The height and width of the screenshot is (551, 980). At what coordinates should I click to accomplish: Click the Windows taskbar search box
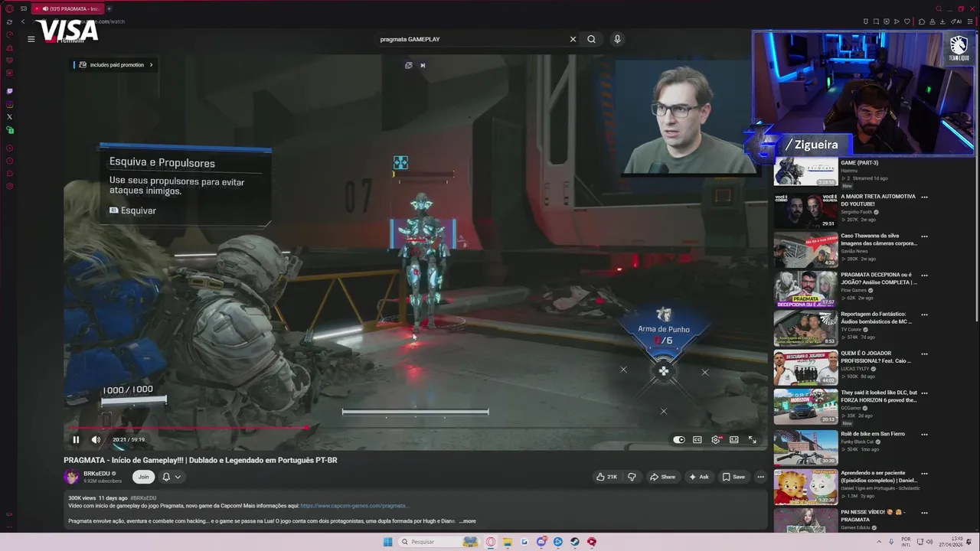439,542
